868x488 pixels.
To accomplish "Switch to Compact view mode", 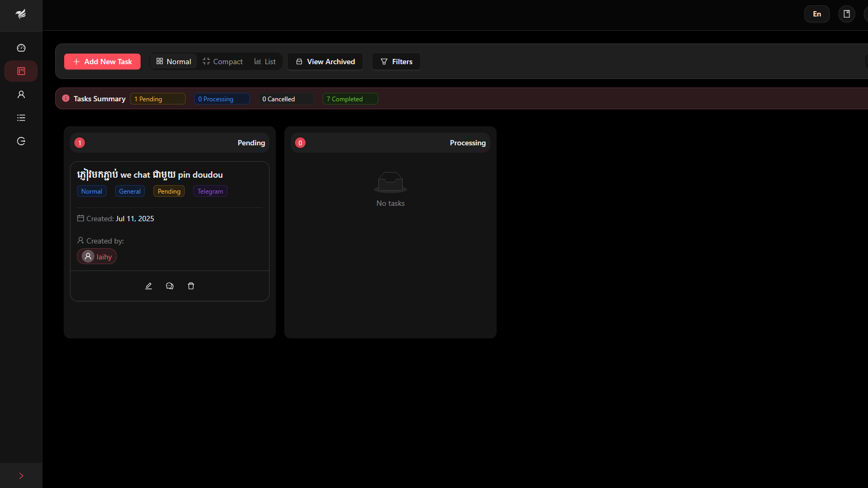I will [222, 61].
